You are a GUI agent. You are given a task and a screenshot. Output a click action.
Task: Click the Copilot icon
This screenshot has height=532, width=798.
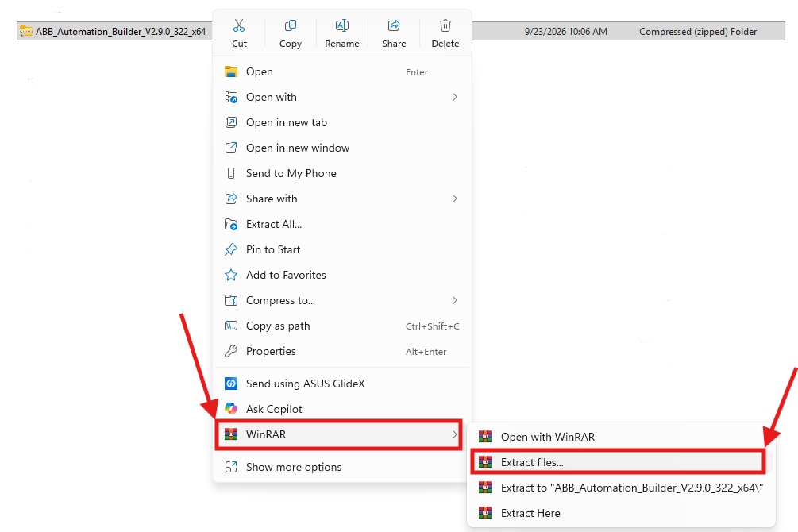(x=231, y=409)
